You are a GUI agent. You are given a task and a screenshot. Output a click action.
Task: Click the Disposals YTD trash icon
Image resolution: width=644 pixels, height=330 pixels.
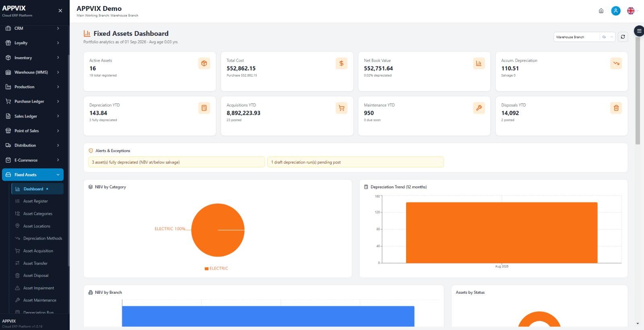point(616,108)
